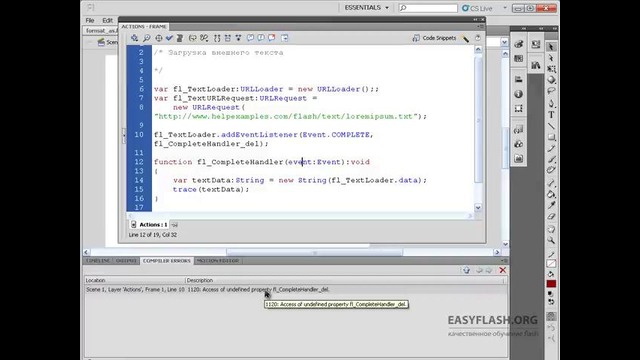Click the Insert target path icon
The width and height of the screenshot is (640, 360).
[x=158, y=38]
